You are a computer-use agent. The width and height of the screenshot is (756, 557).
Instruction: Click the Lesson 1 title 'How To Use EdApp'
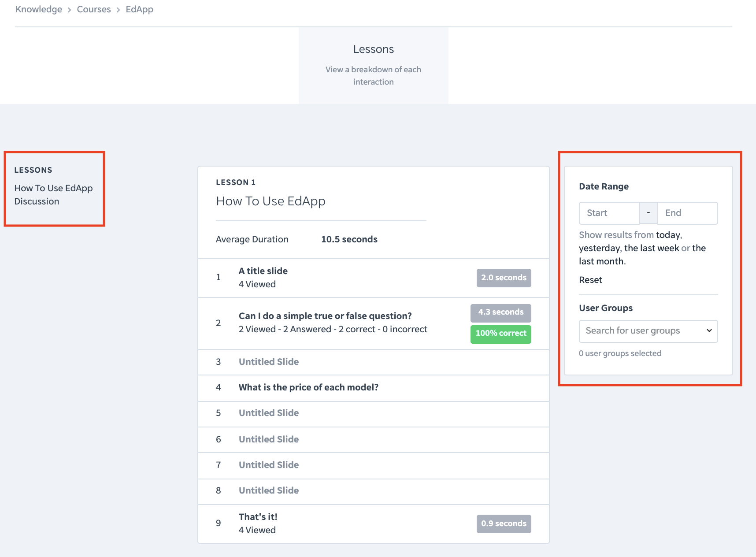click(x=271, y=201)
